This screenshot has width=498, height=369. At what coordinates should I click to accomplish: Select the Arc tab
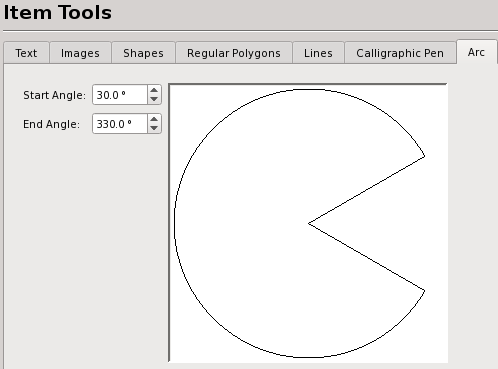(476, 52)
